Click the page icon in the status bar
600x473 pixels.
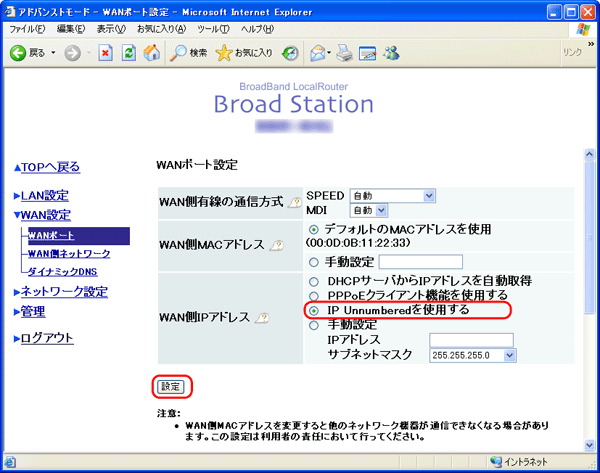[x=10, y=462]
